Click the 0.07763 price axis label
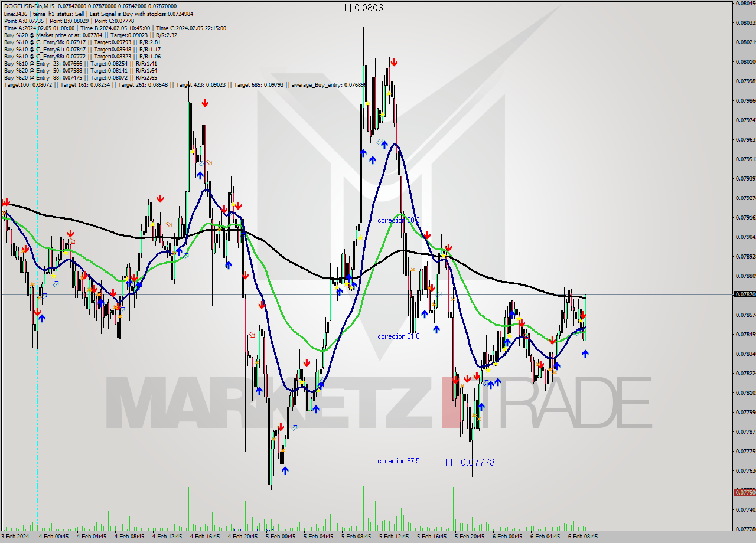 point(745,470)
